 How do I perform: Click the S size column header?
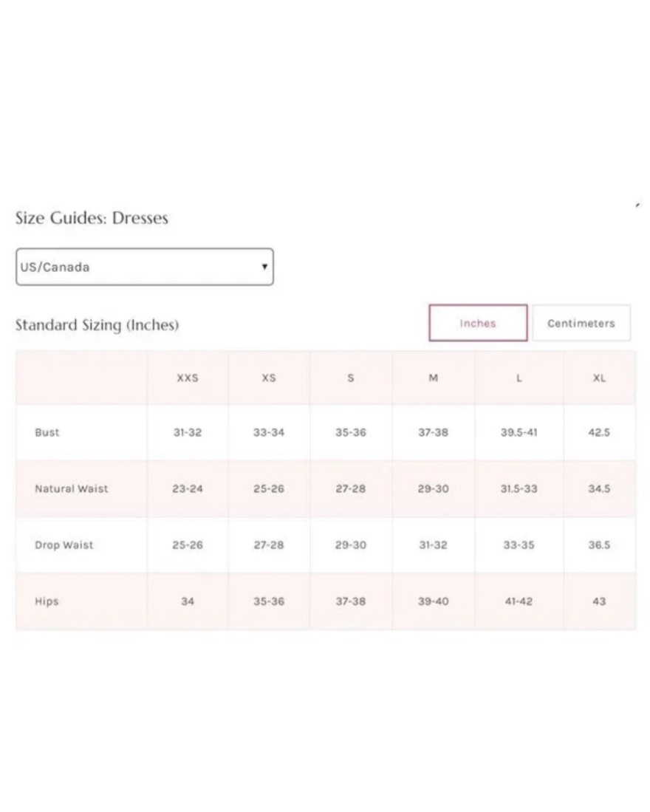click(351, 378)
